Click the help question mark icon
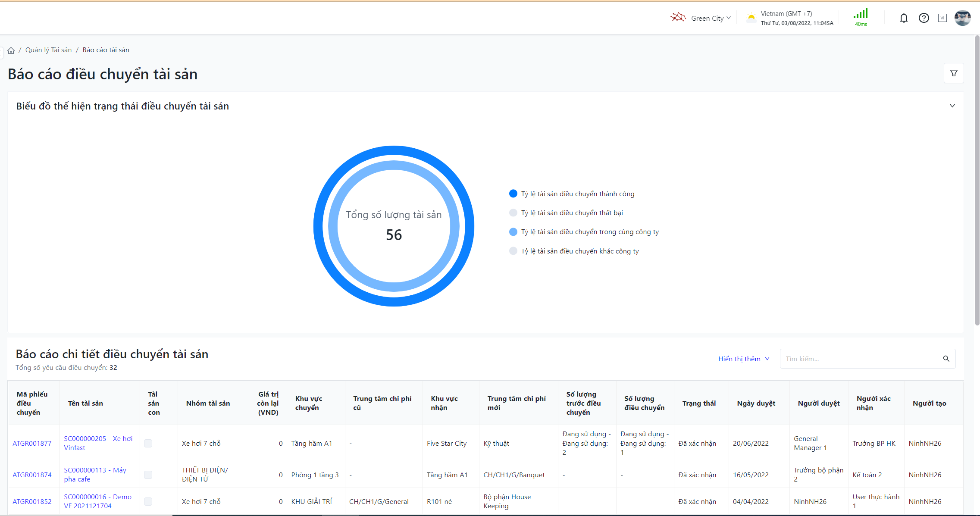Screen dimensions: 980x516 coord(924,18)
